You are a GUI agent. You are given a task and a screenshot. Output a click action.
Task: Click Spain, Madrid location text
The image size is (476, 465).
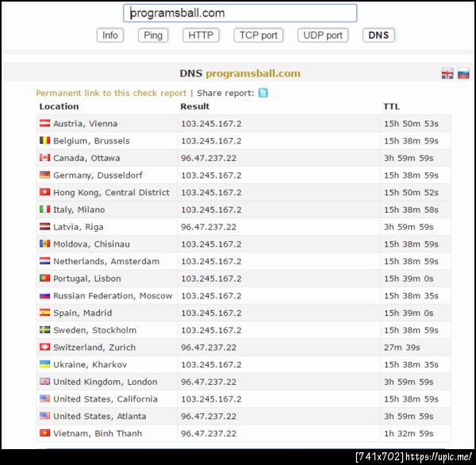[83, 313]
